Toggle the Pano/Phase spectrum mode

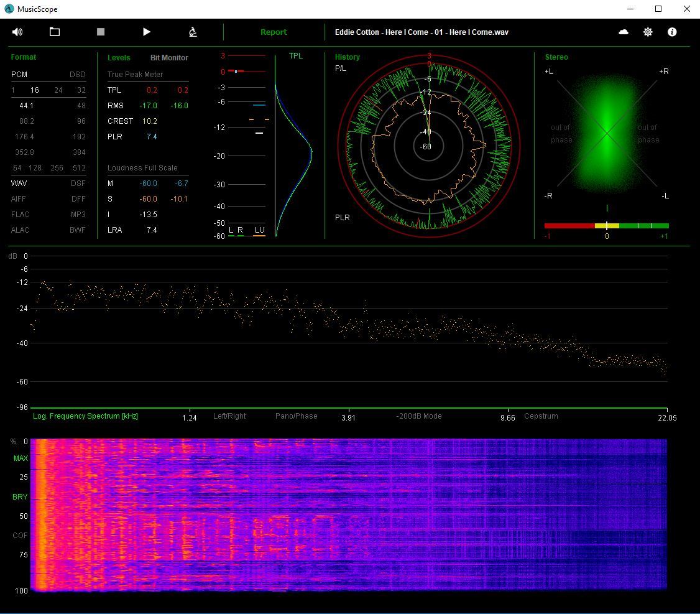[296, 416]
